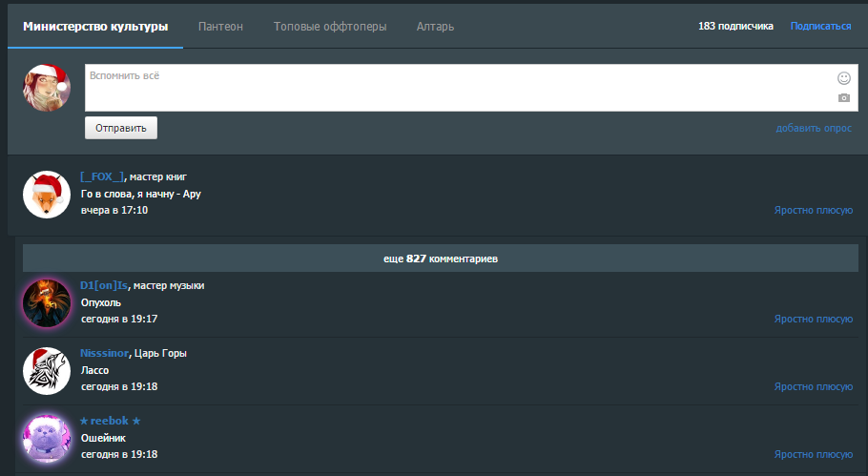This screenshot has height=476, width=868.
Task: Open [_FOX_] username link
Action: (x=102, y=176)
